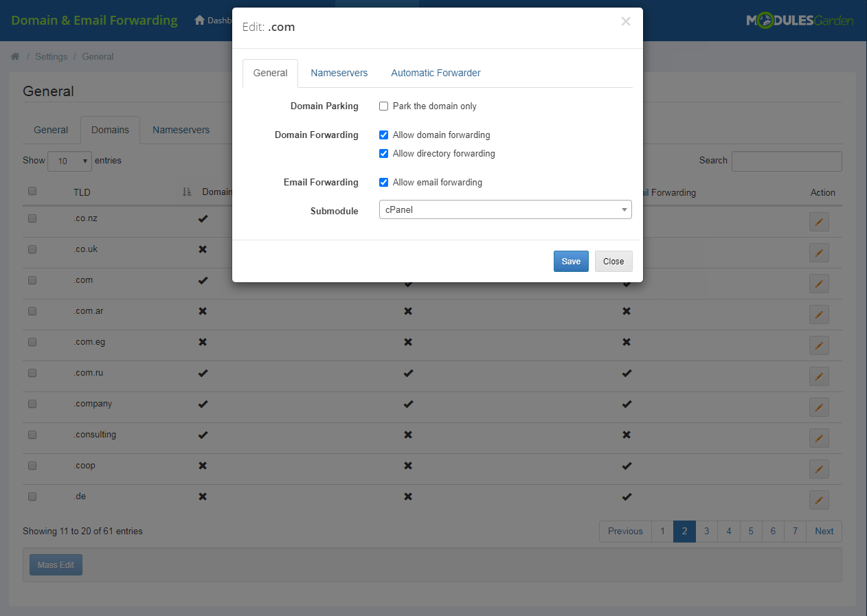The width and height of the screenshot is (867, 616).
Task: Click inside the Search field
Action: 786,161
